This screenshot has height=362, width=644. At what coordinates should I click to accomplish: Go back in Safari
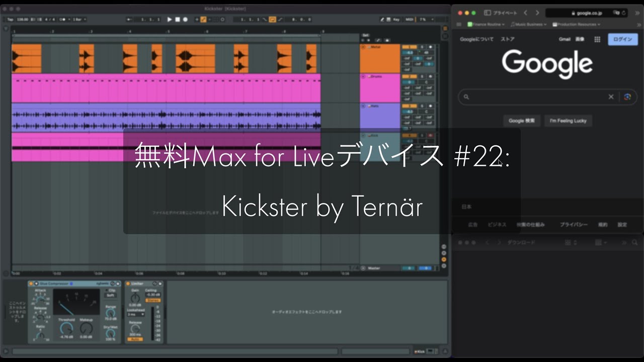[x=525, y=13]
